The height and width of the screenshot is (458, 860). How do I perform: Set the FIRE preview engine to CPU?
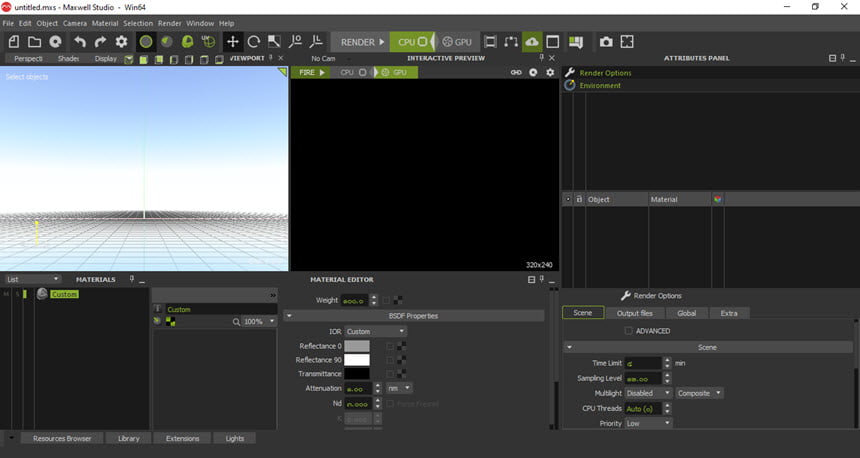tap(352, 72)
